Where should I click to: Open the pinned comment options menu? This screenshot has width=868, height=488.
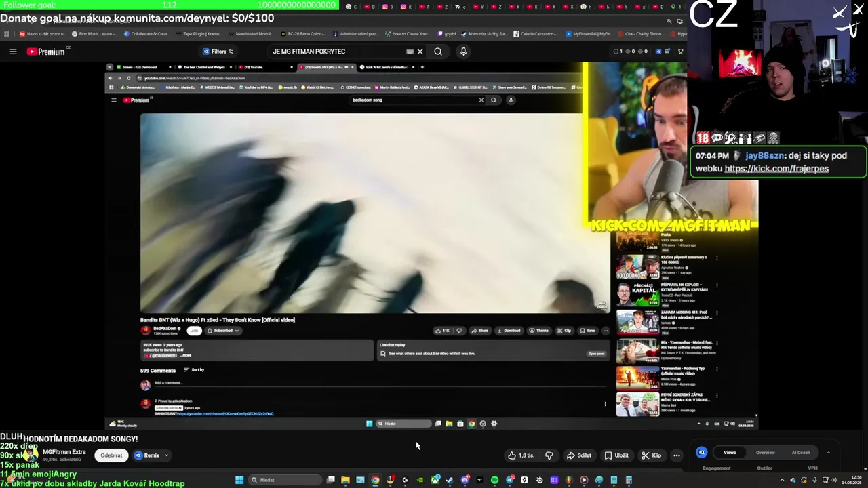coord(605,404)
